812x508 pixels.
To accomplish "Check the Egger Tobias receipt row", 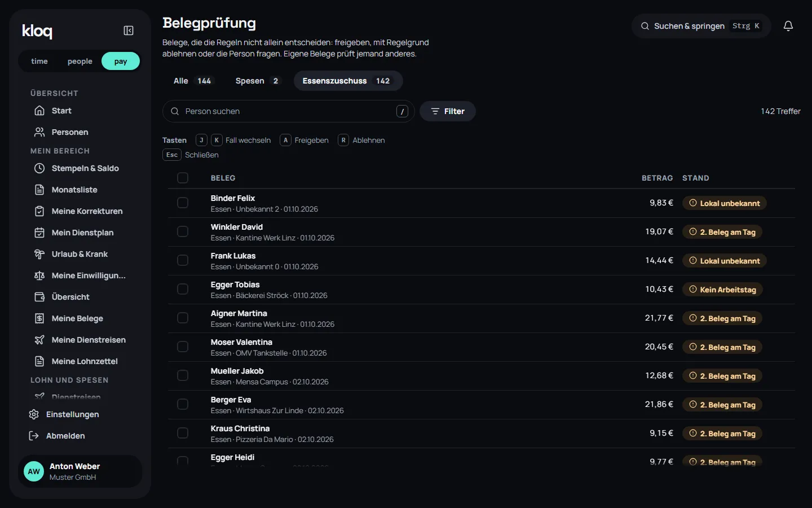I will click(x=183, y=289).
